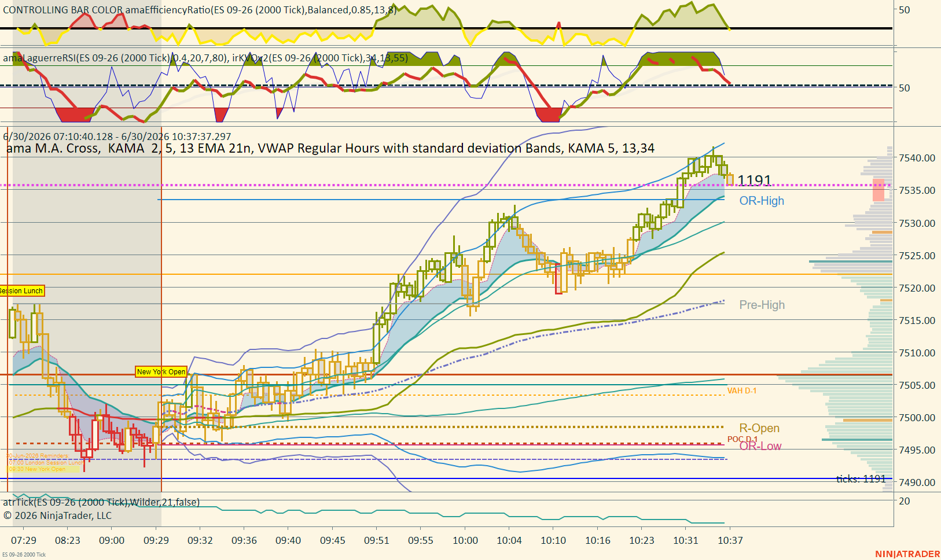941x560 pixels.
Task: Click the 10:23 time axis label
Action: point(642,540)
